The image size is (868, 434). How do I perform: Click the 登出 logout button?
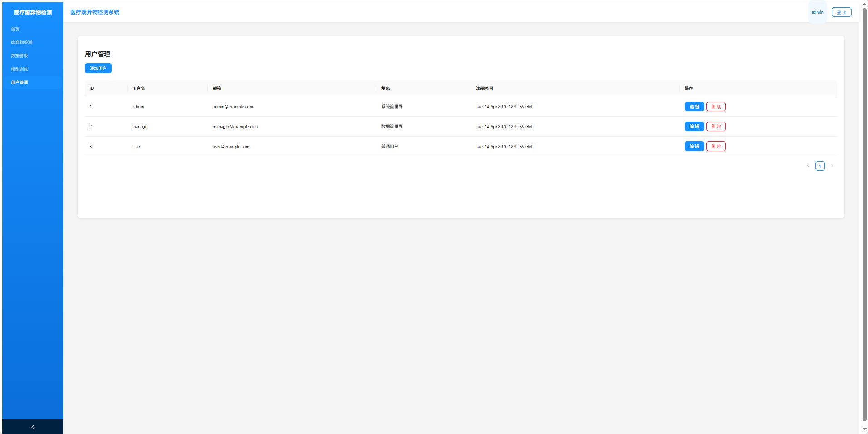841,12
